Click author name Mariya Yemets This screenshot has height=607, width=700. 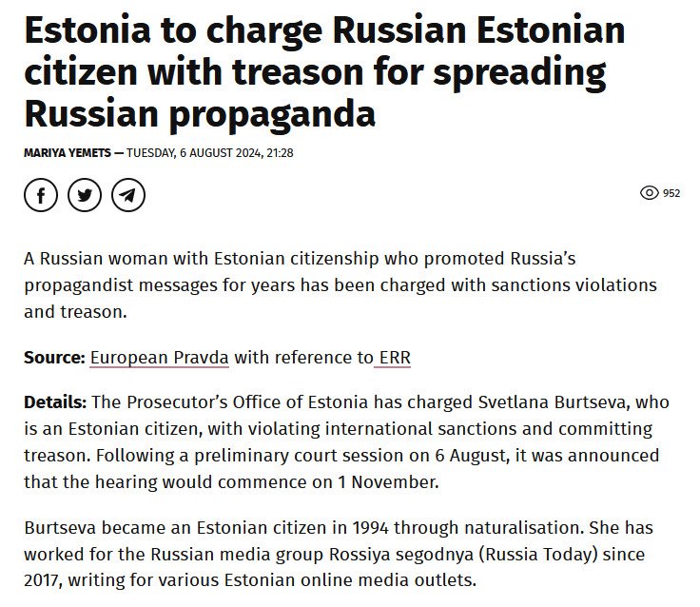click(68, 153)
